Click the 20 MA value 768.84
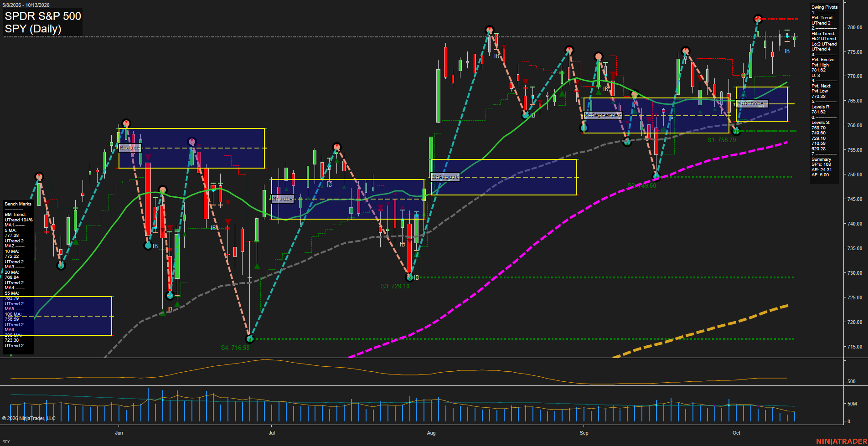Screen dimensions: 868x446 click(12, 277)
